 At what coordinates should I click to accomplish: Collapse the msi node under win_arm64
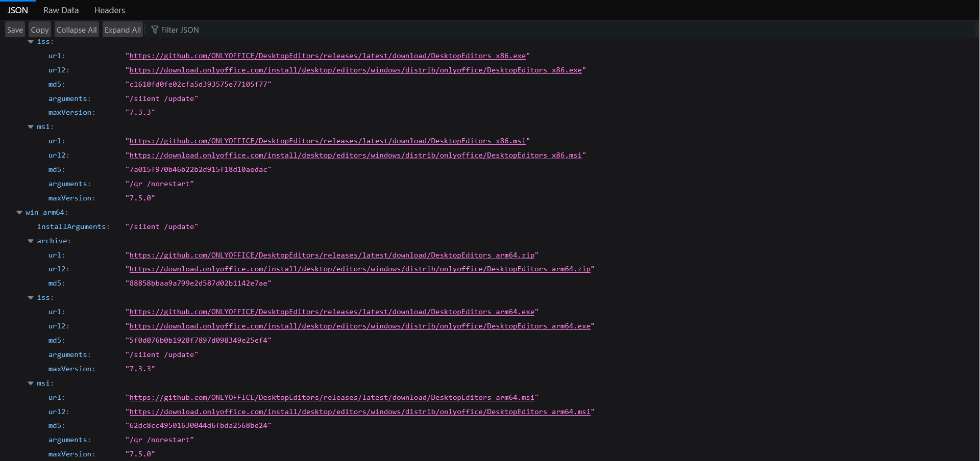(x=31, y=383)
